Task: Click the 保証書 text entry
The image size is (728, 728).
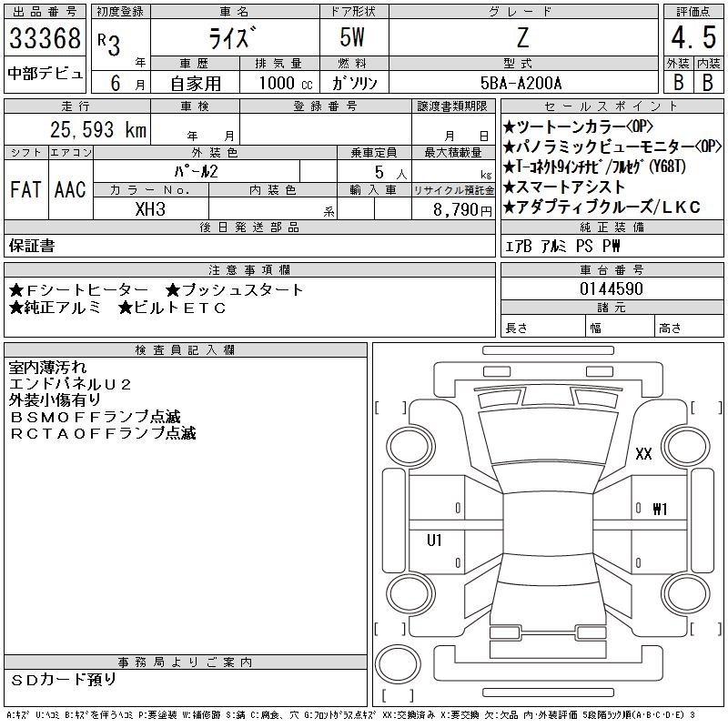Action: pos(32,246)
